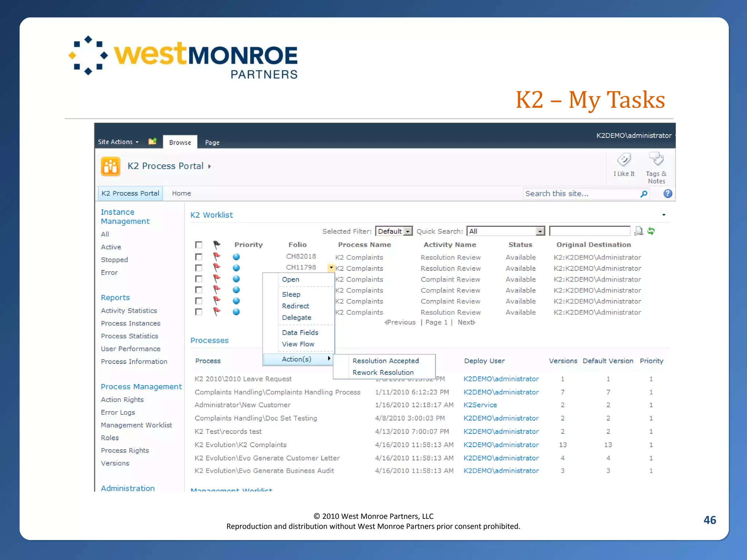The width and height of the screenshot is (747, 560).
Task: Choose Sleep from the context menu
Action: [x=291, y=294]
